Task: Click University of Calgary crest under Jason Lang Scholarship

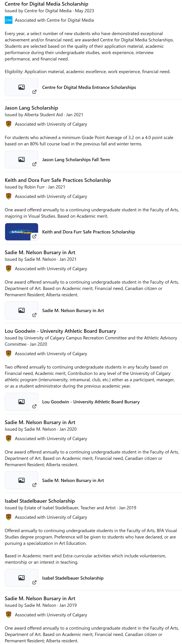Action: point(8,124)
